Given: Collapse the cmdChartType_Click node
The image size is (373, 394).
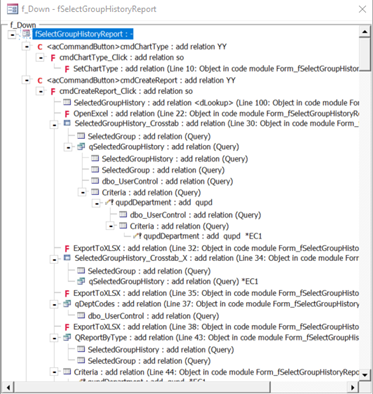Looking at the screenshot, I should point(40,58).
